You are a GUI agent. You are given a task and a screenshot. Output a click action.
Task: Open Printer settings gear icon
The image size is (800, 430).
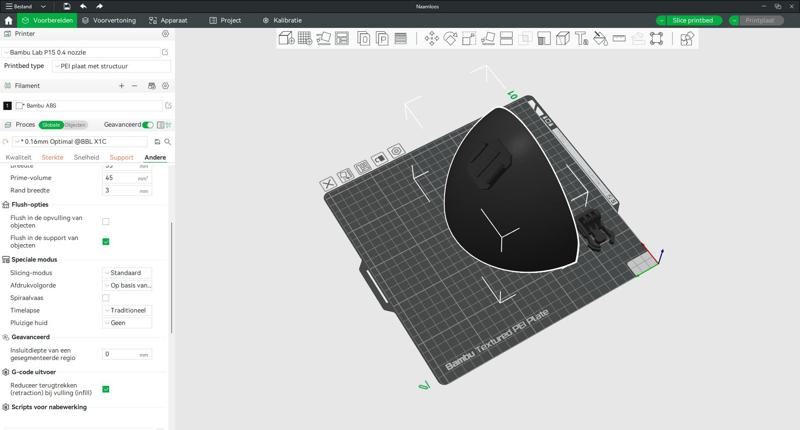pos(165,34)
